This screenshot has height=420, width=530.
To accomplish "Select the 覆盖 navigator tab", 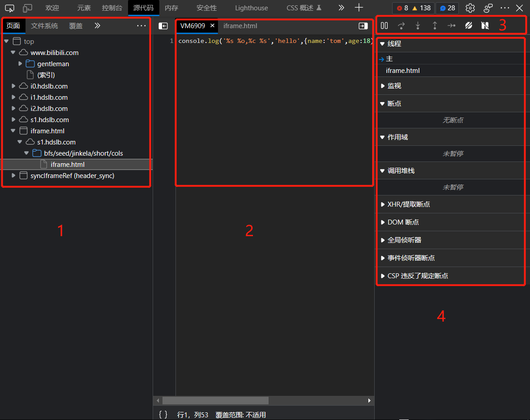I will pyautogui.click(x=76, y=25).
